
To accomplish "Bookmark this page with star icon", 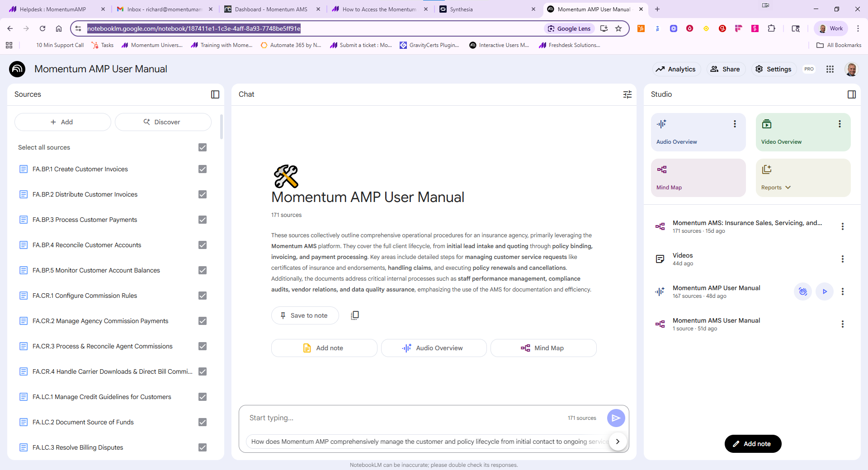I will [x=618, y=28].
